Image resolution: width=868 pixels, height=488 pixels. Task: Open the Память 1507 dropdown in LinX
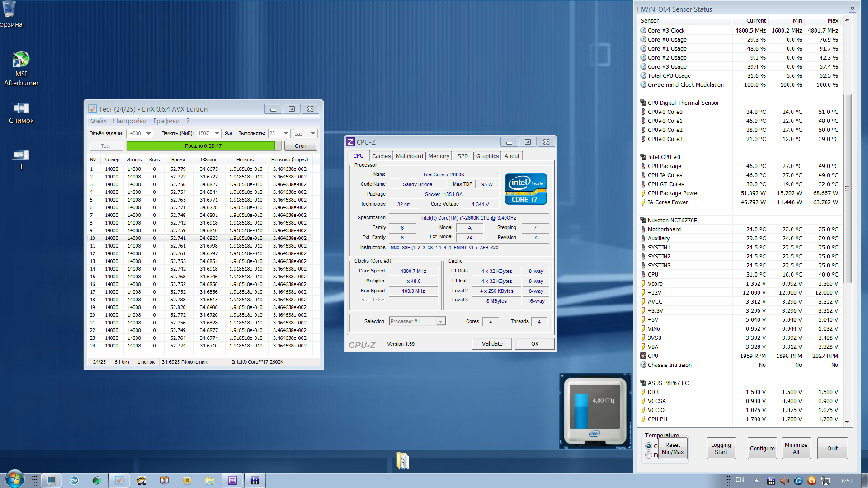(x=217, y=133)
